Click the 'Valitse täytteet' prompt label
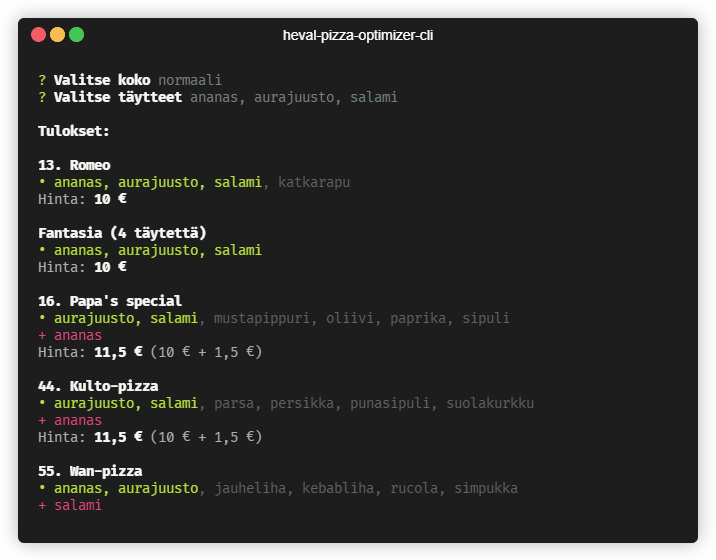Viewport: 716px width, 560px height. pyautogui.click(x=118, y=97)
